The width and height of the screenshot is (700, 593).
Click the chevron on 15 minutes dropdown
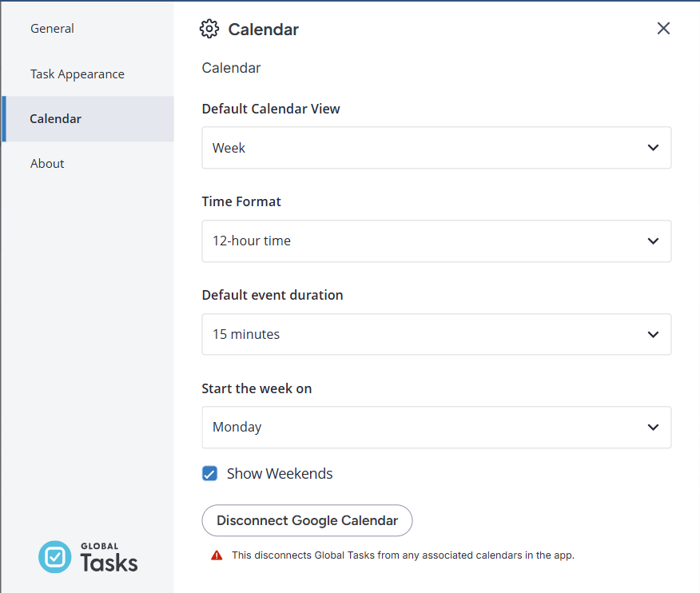click(653, 334)
